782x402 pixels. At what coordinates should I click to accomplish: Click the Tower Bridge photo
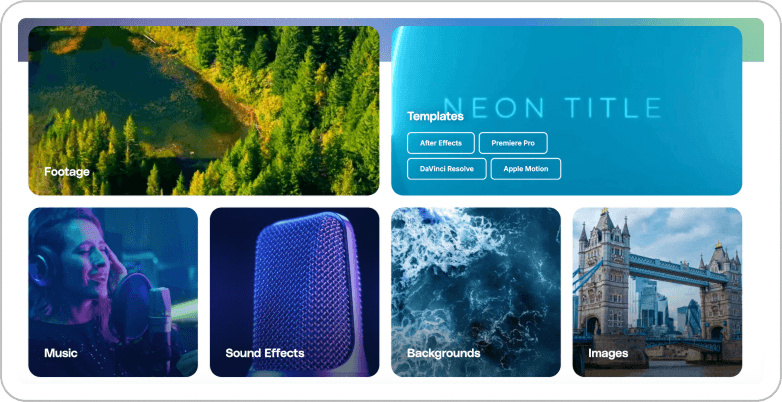(x=657, y=292)
